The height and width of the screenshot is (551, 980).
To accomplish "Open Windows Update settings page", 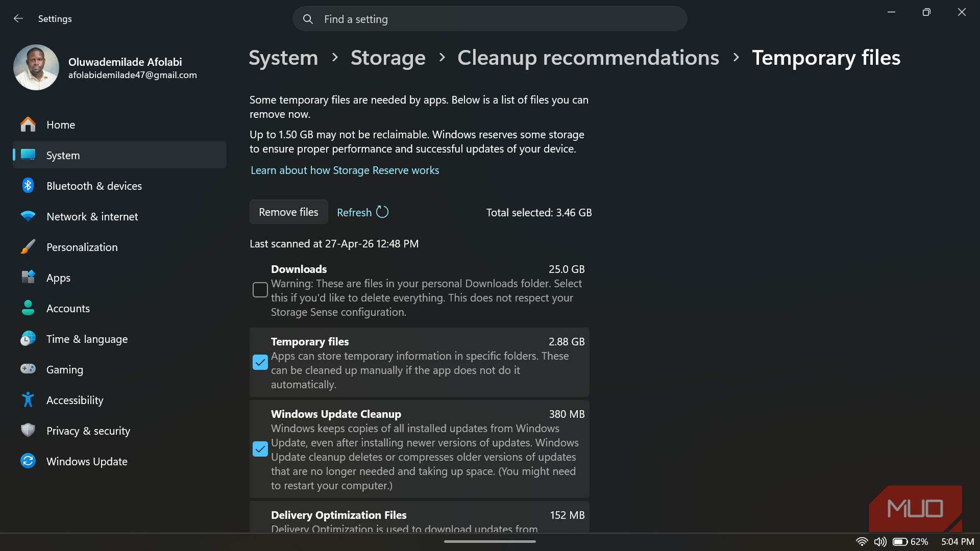I will pyautogui.click(x=119, y=461).
